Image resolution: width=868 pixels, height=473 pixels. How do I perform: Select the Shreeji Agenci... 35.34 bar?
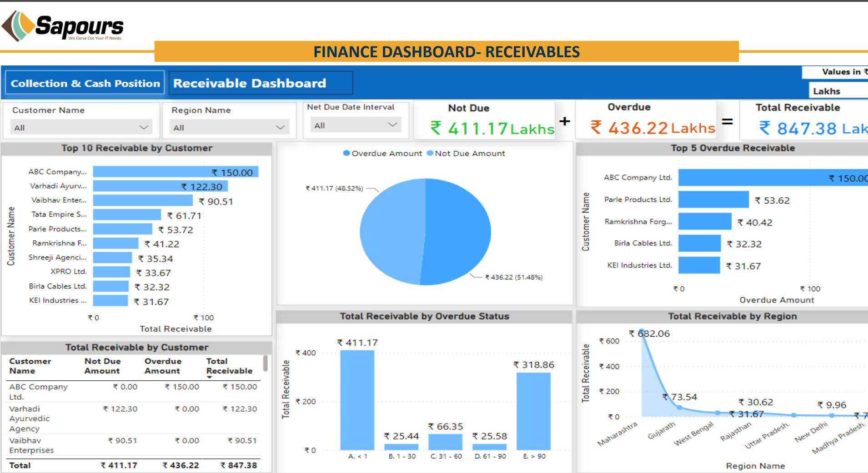pos(113,258)
